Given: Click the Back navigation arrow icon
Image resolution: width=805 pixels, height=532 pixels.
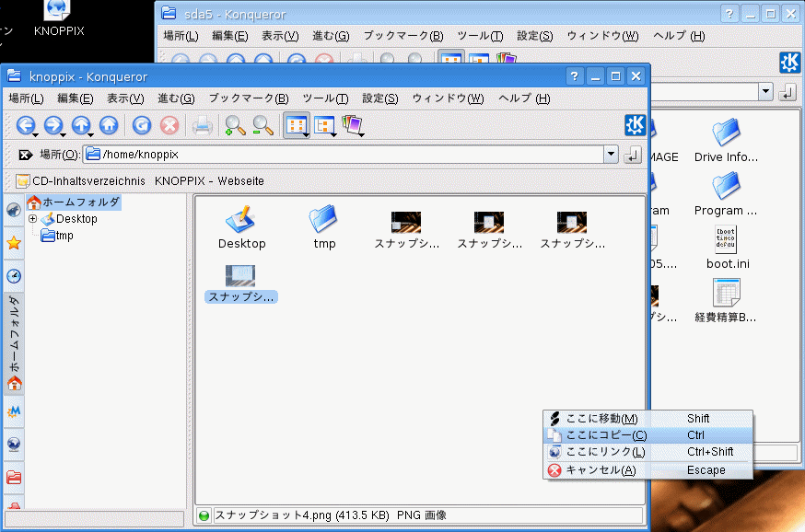Looking at the screenshot, I should [x=25, y=126].
